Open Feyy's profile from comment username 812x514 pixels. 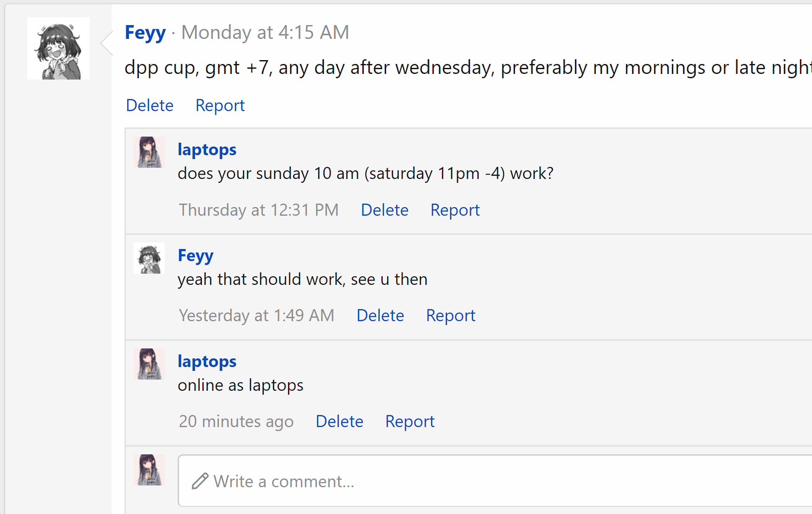195,255
